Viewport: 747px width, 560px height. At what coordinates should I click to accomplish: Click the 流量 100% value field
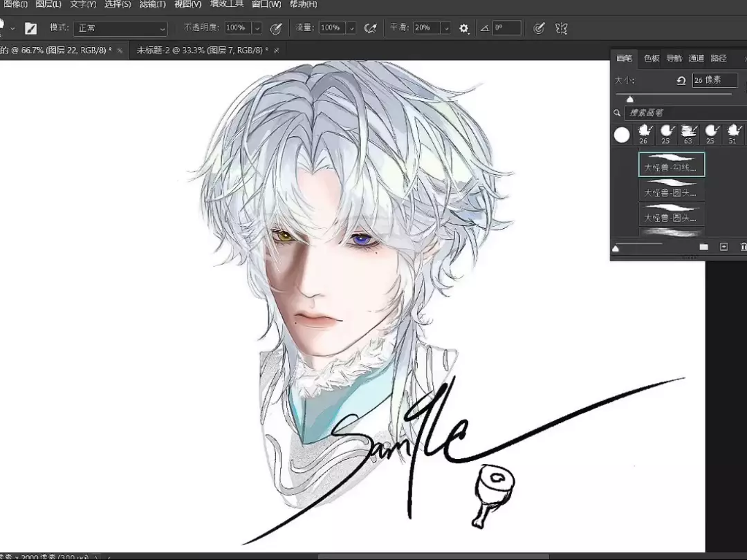pos(331,28)
